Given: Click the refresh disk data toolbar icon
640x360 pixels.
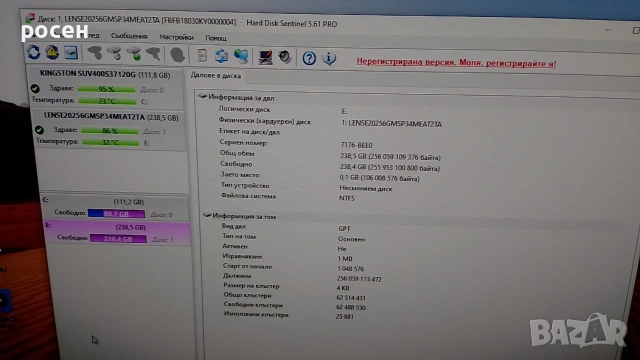Looking at the screenshot, I should [x=33, y=52].
